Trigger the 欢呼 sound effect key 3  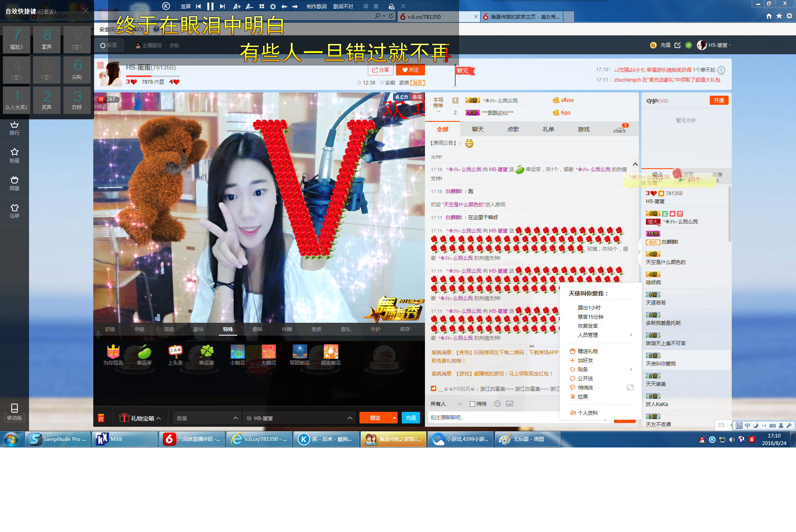point(77,100)
